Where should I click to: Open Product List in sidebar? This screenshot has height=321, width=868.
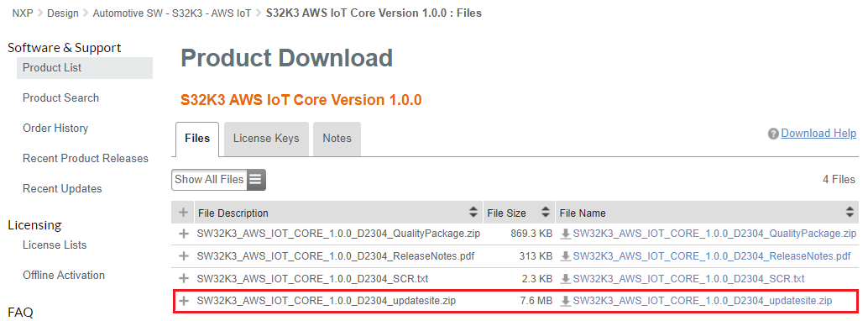[85, 67]
